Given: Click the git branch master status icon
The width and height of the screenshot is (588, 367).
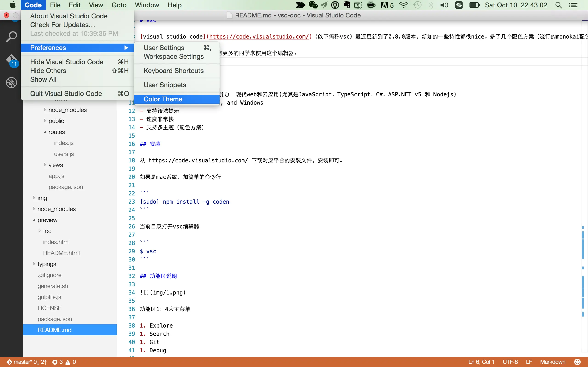Looking at the screenshot, I should tap(9, 362).
